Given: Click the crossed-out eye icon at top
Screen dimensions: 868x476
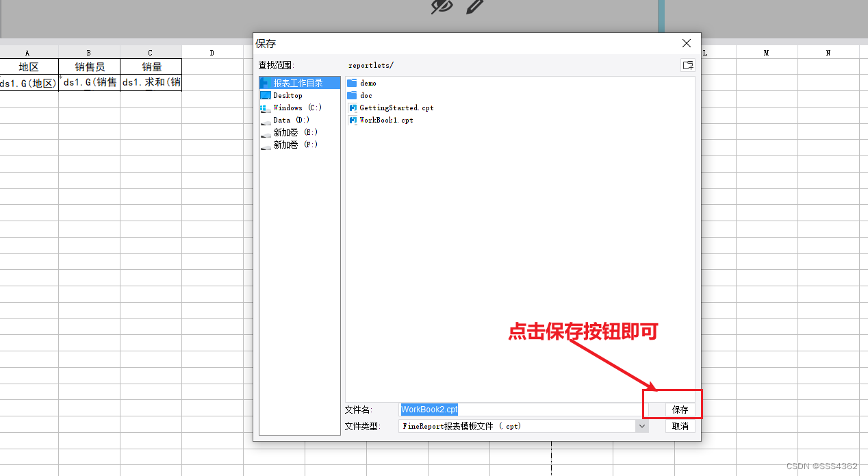Looking at the screenshot, I should (x=442, y=6).
